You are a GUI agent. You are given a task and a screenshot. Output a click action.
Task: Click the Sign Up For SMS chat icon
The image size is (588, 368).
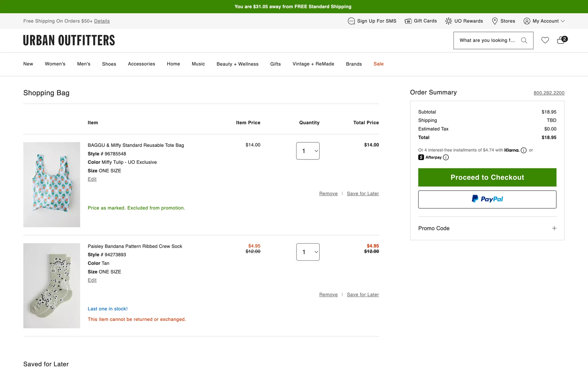(x=351, y=21)
